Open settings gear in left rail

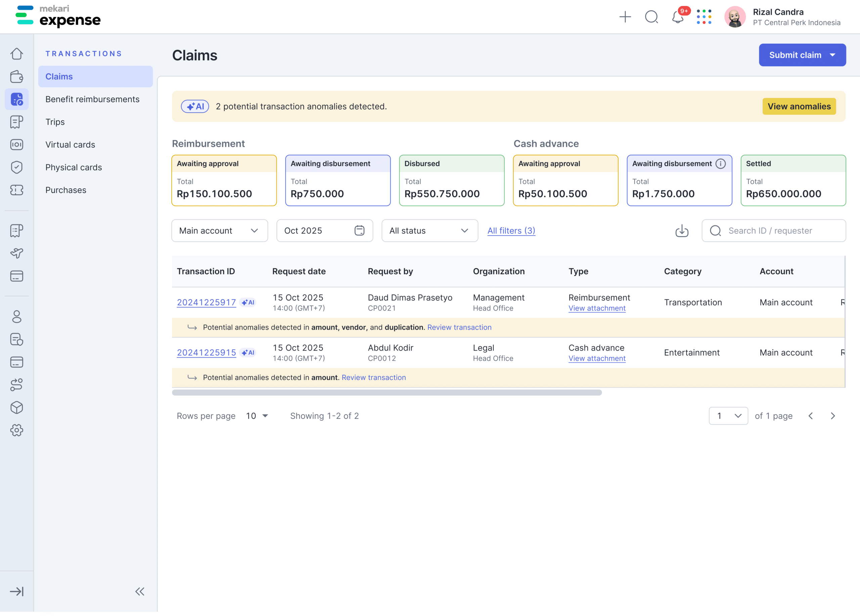[17, 430]
